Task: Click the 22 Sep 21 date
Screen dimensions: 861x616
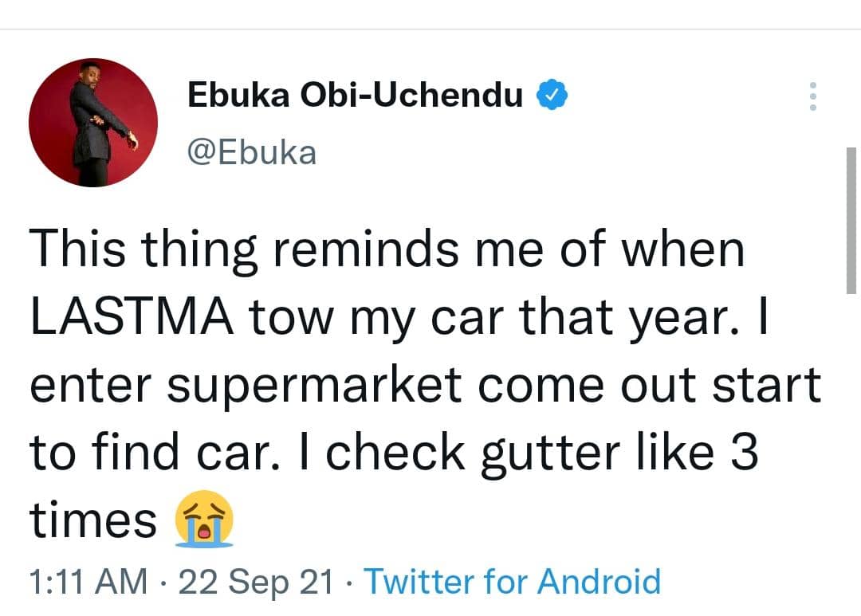Action: click(x=255, y=582)
